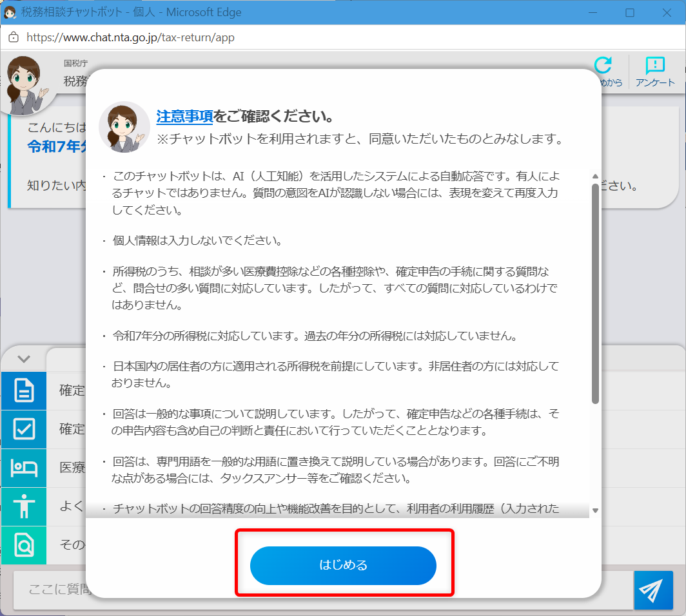Open the 注意事項 link
This screenshot has height=616, width=686.
(184, 116)
